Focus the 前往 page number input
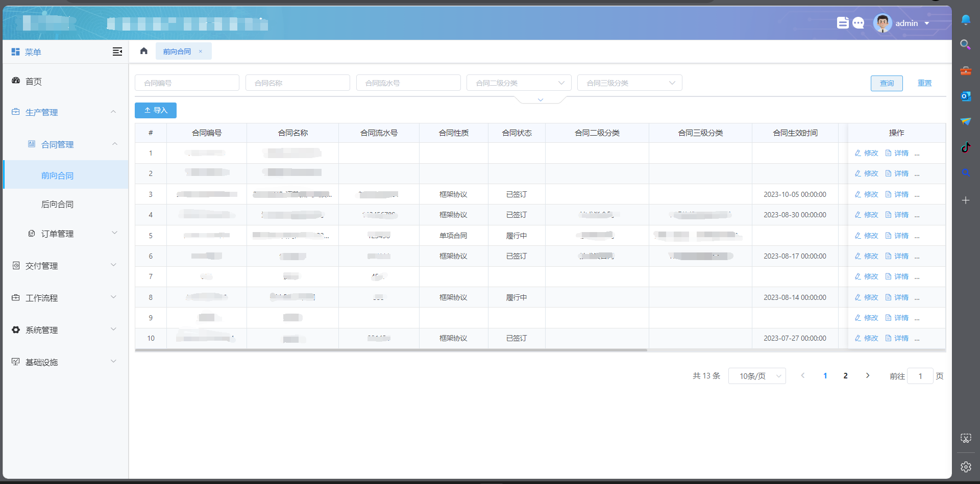980x484 pixels. (x=920, y=376)
